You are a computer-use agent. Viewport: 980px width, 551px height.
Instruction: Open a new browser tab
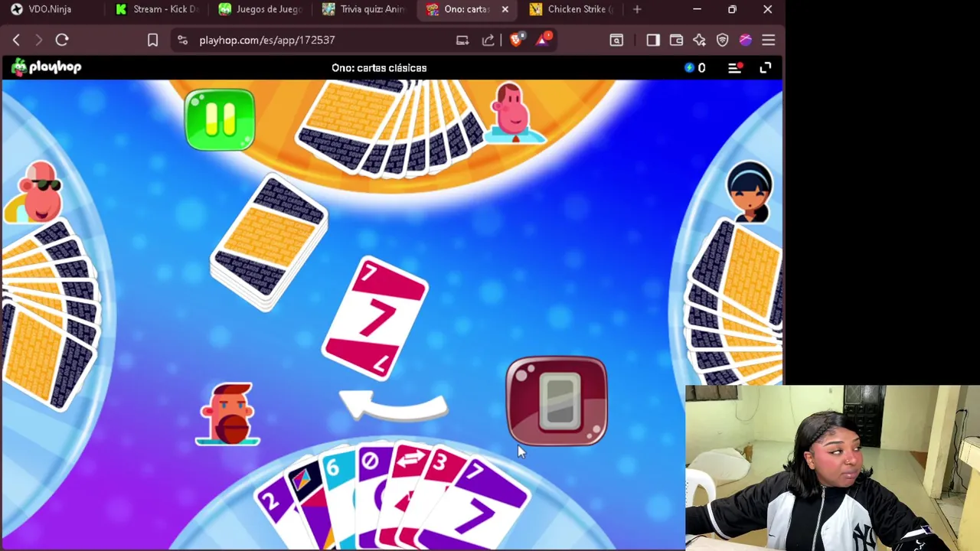tap(637, 9)
